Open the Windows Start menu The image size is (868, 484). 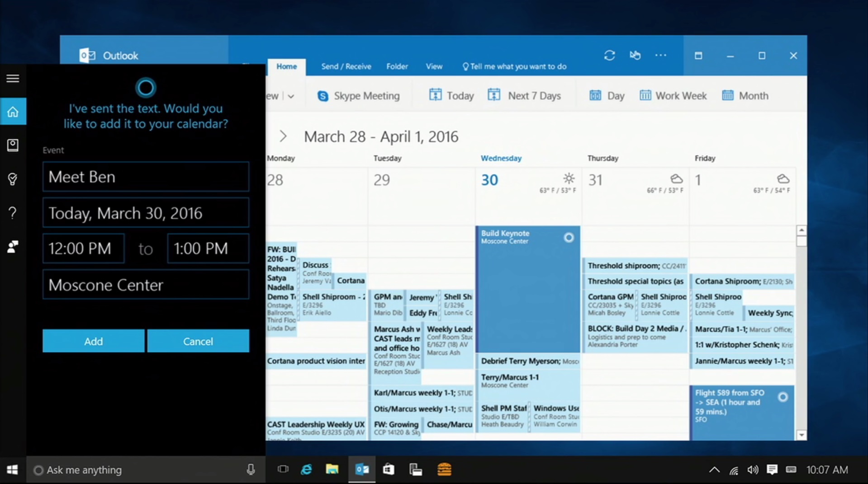[13, 470]
